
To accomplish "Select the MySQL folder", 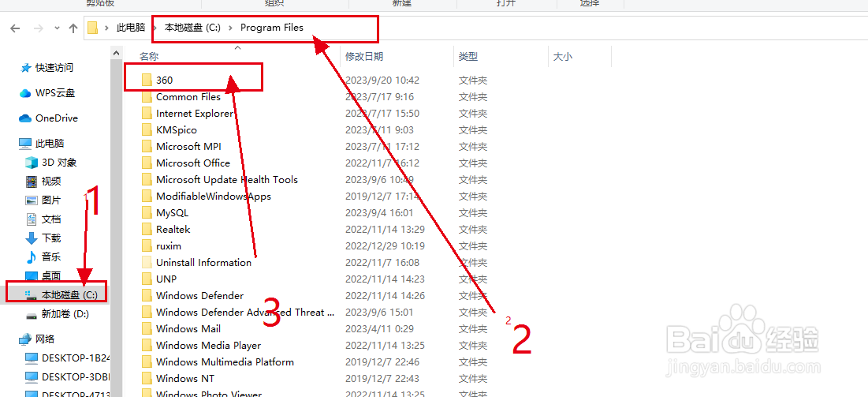I will tap(173, 213).
